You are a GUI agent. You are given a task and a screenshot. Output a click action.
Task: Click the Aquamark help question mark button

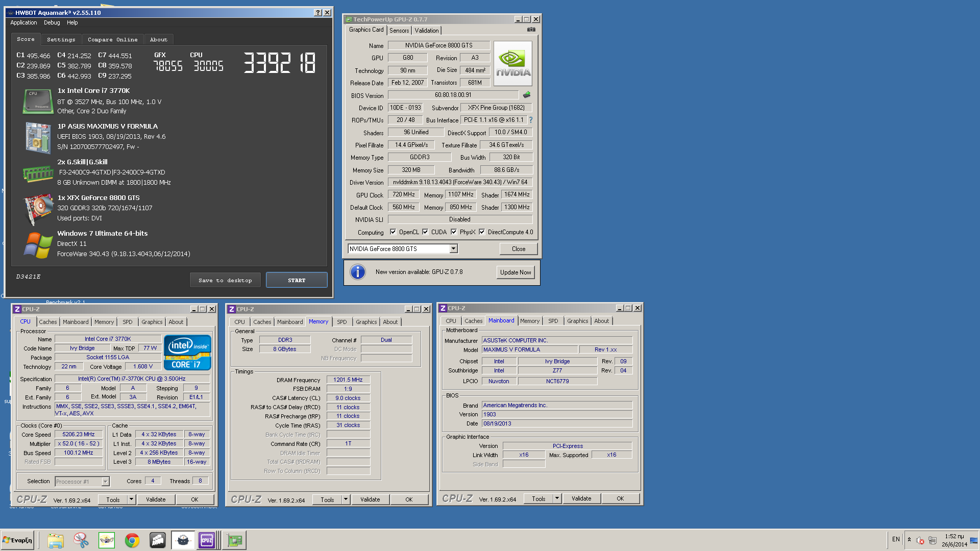[x=318, y=13]
